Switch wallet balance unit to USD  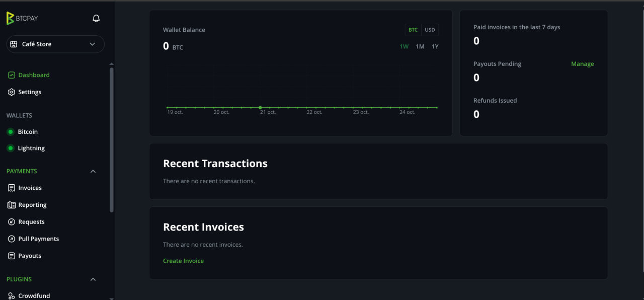(x=430, y=30)
